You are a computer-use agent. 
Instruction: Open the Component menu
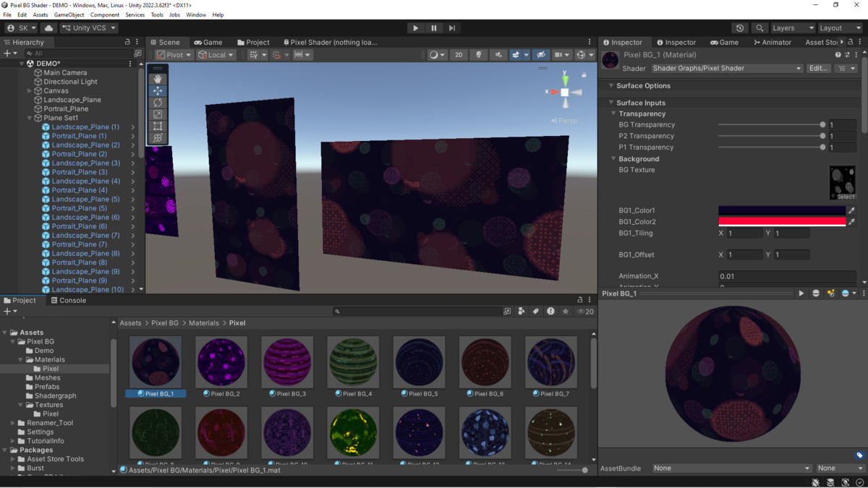click(105, 14)
